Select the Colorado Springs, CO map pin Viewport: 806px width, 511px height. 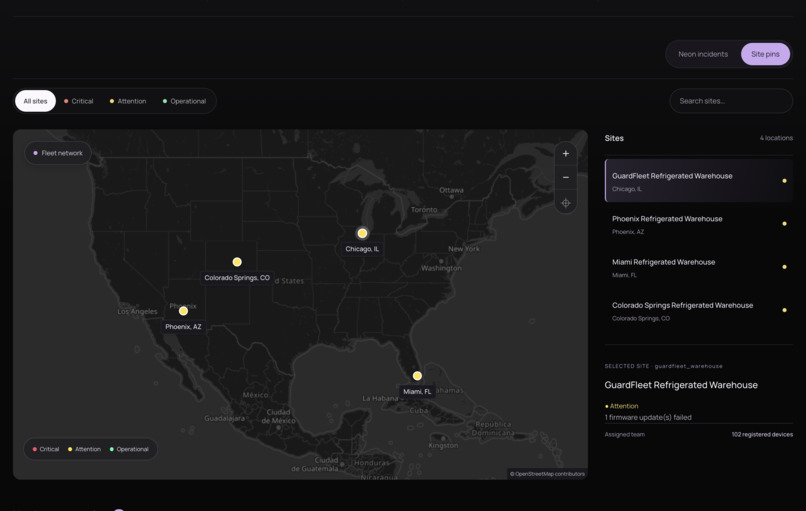[237, 262]
